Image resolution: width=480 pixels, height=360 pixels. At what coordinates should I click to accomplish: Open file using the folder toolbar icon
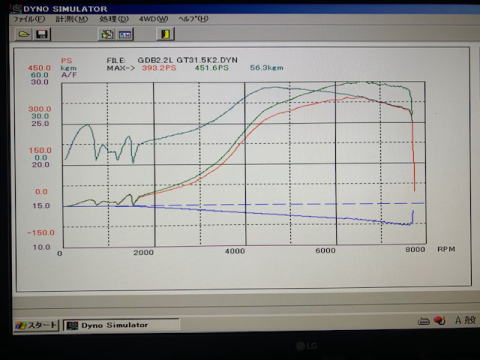click(23, 34)
